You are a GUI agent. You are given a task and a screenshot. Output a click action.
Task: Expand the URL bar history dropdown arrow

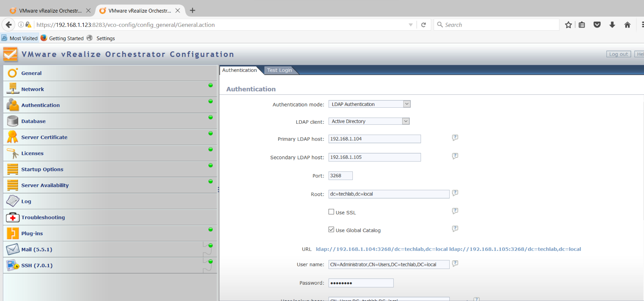[410, 25]
